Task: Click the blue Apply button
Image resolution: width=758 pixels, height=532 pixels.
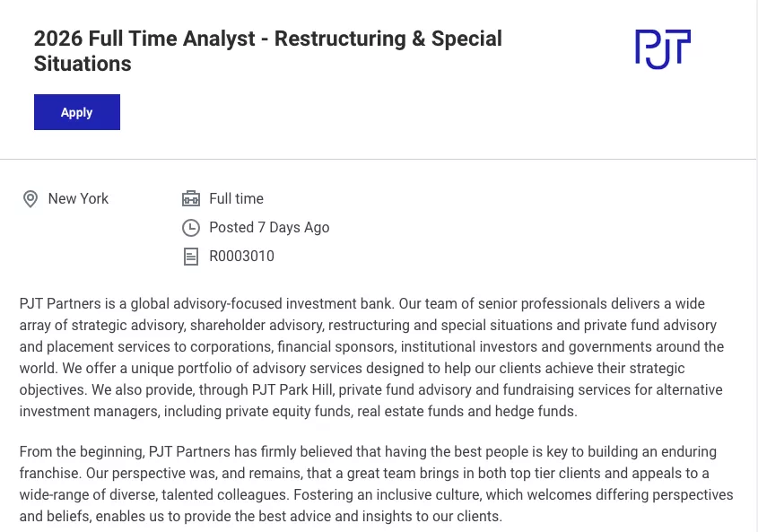Action: click(77, 112)
